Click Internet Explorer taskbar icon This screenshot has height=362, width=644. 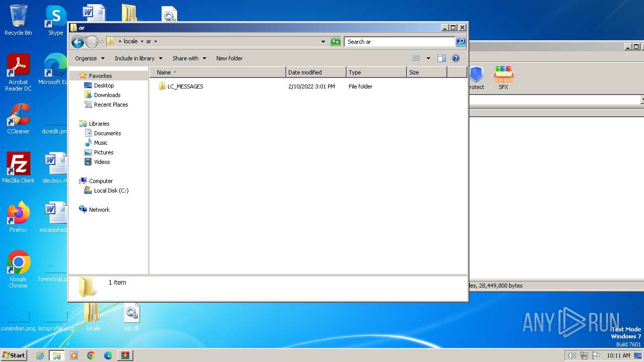coord(40,355)
